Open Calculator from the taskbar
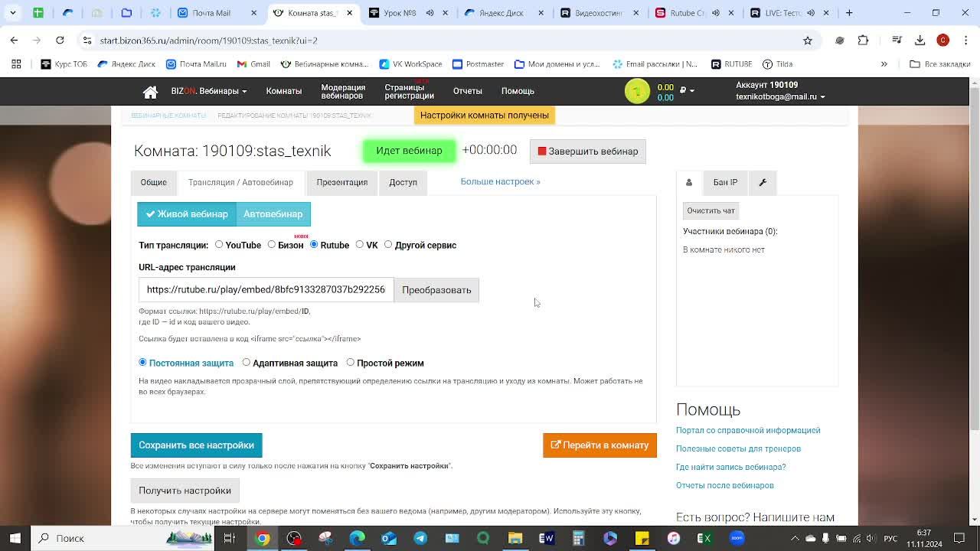This screenshot has height=551, width=980. pos(579,538)
